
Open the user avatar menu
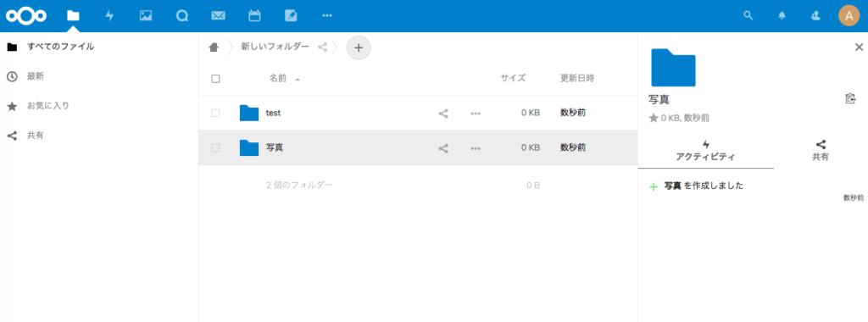(x=849, y=15)
